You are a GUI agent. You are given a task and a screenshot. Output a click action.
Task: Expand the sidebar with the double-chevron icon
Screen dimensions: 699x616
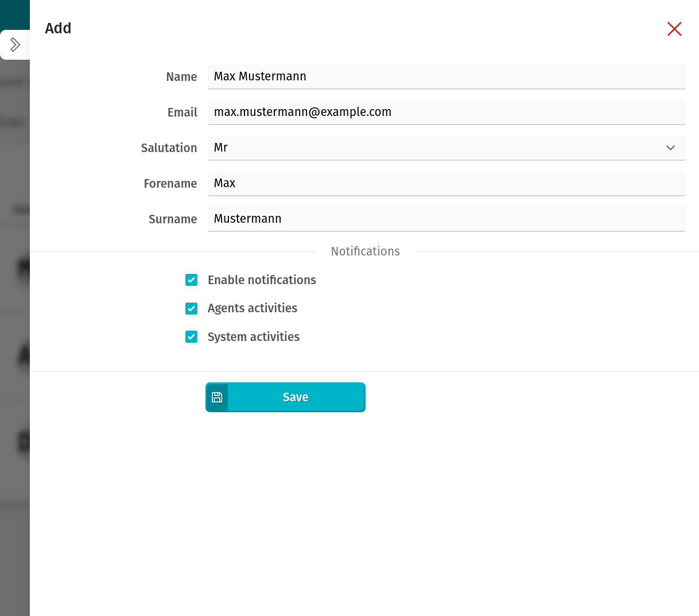pyautogui.click(x=15, y=45)
